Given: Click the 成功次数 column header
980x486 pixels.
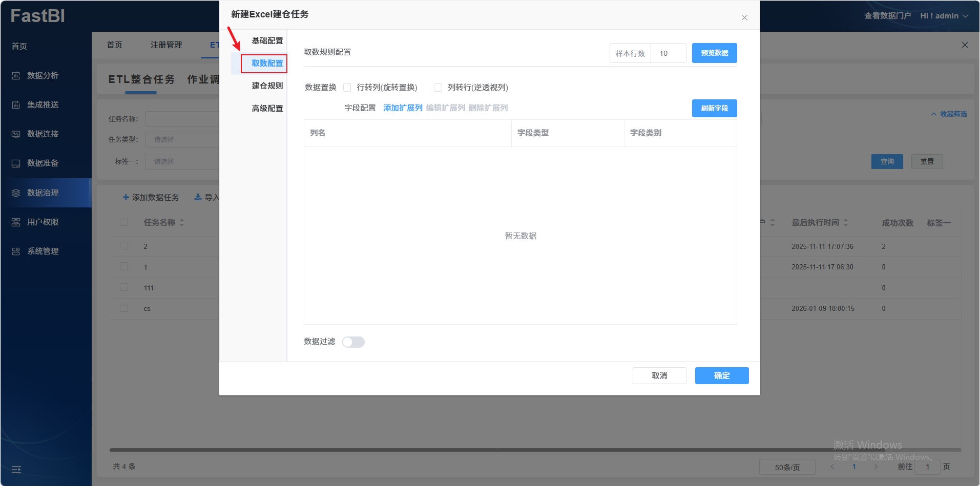Looking at the screenshot, I should point(898,223).
